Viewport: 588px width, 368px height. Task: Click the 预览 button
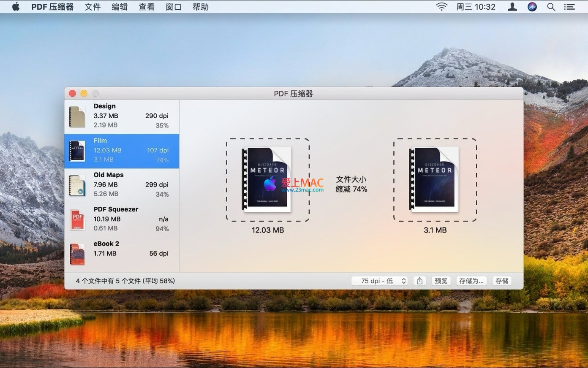441,281
